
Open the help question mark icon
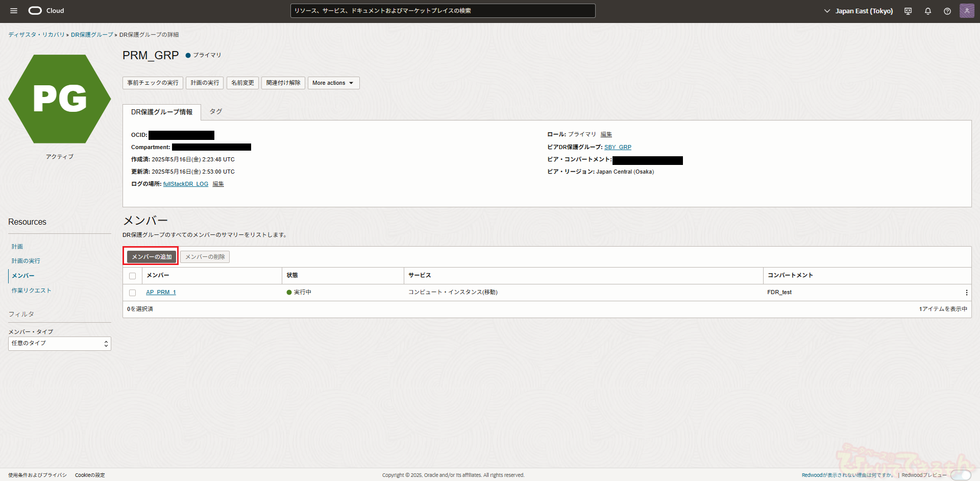coord(947,11)
